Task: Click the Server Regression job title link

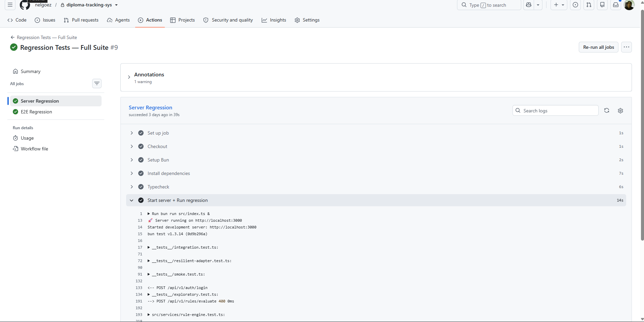Action: point(150,107)
